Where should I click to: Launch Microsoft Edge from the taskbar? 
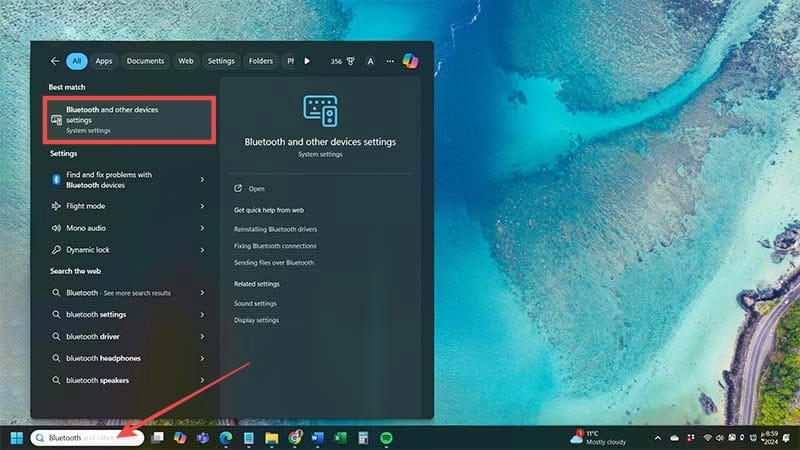[x=226, y=438]
